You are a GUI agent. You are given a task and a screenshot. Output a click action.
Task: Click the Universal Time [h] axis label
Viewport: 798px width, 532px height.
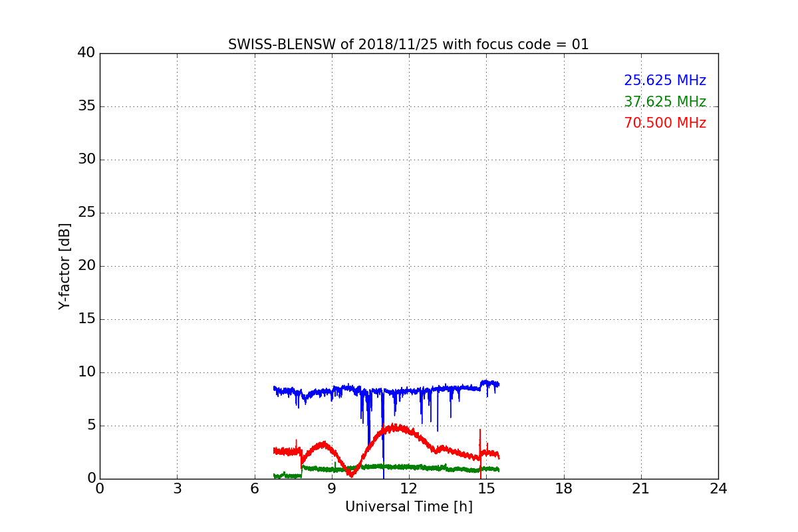pyautogui.click(x=408, y=507)
